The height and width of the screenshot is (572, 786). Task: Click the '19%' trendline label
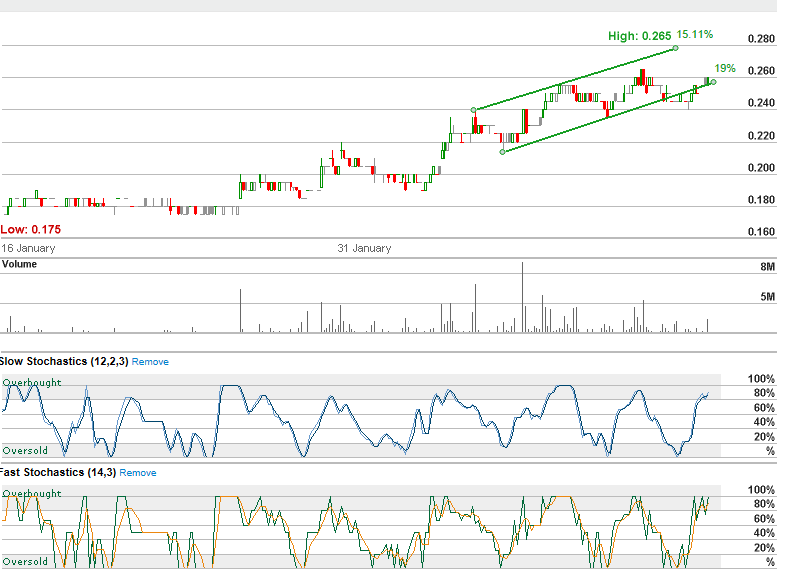pos(725,68)
